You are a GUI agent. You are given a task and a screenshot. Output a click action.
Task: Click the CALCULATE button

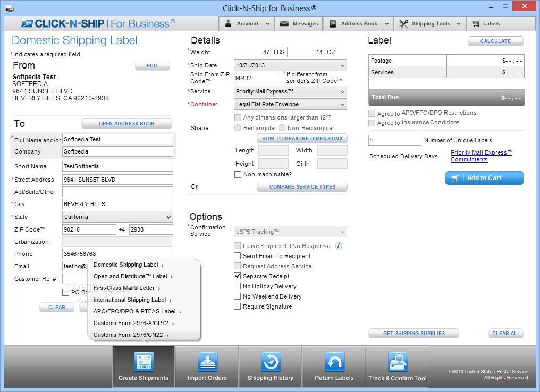[495, 41]
